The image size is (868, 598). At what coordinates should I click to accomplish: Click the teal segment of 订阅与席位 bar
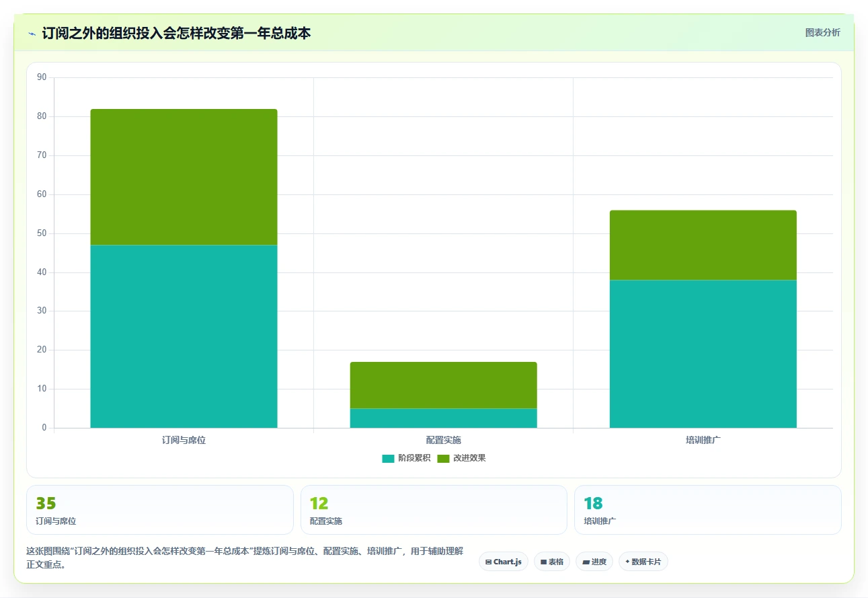click(184, 336)
